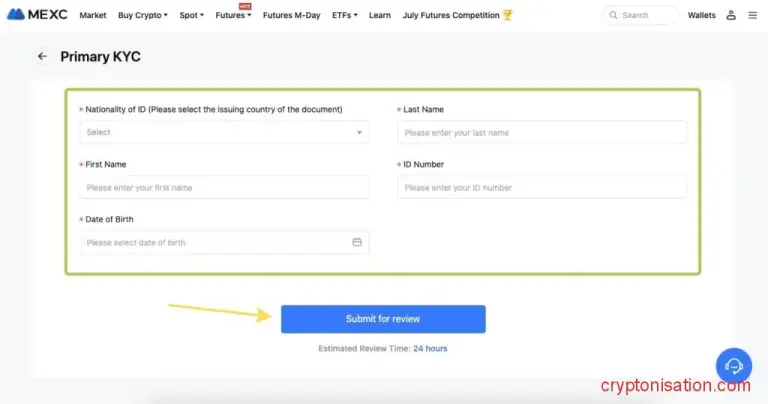Go back using the arrow next to Primary KYC
The width and height of the screenshot is (768, 404).
coord(42,57)
